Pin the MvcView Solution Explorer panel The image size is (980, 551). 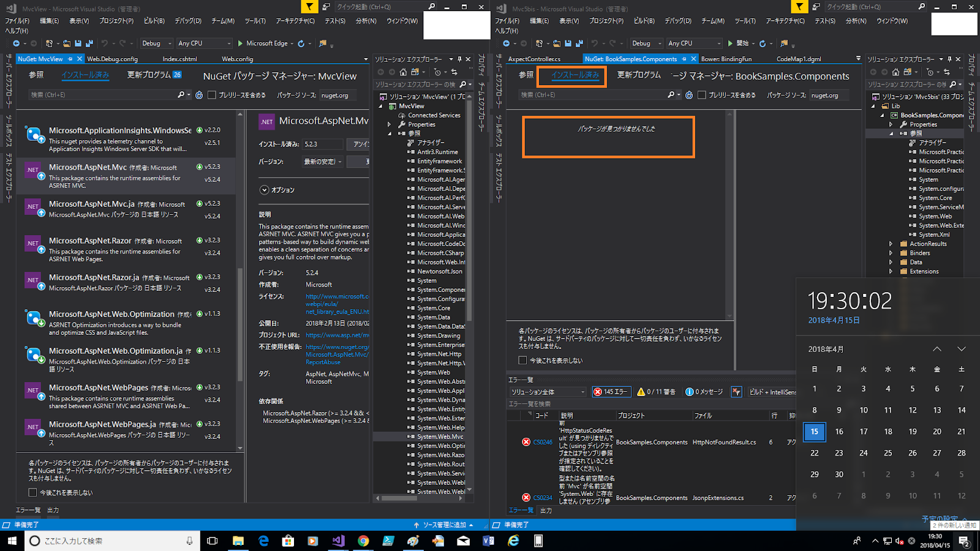click(x=459, y=59)
